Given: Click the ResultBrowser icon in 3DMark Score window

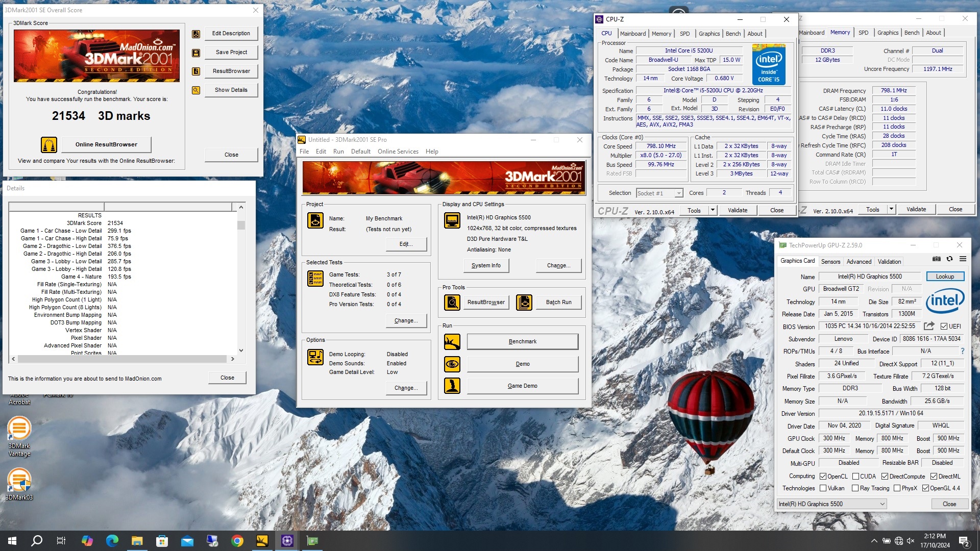Looking at the screenshot, I should (x=195, y=71).
